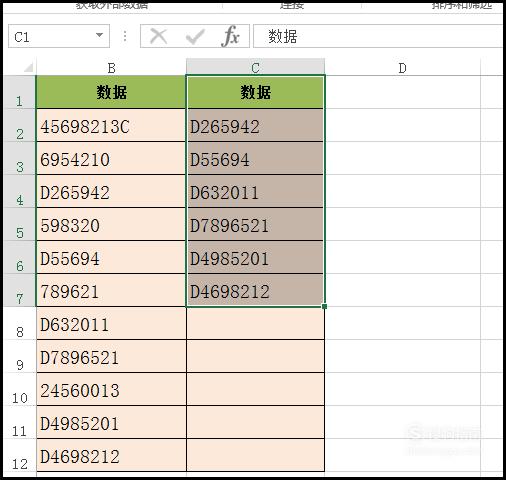
Task: Select column D header
Action: 403,68
